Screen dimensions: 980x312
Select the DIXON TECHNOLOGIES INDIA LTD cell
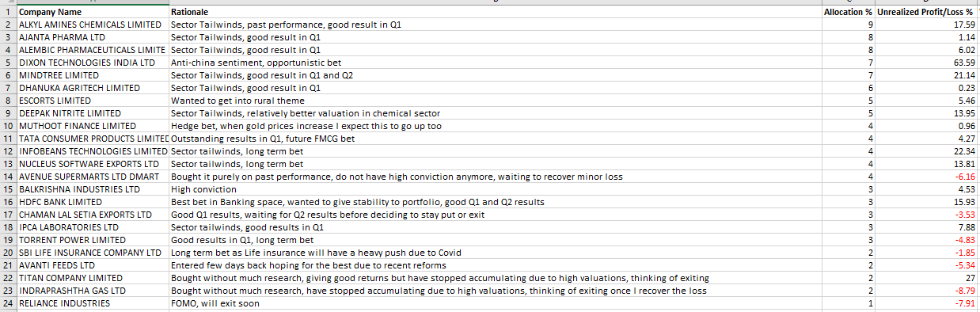(x=93, y=63)
